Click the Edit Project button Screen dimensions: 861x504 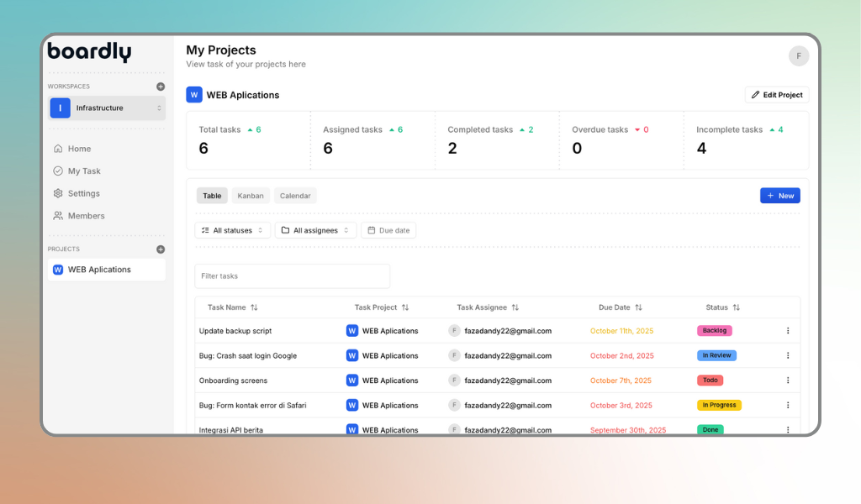tap(777, 95)
